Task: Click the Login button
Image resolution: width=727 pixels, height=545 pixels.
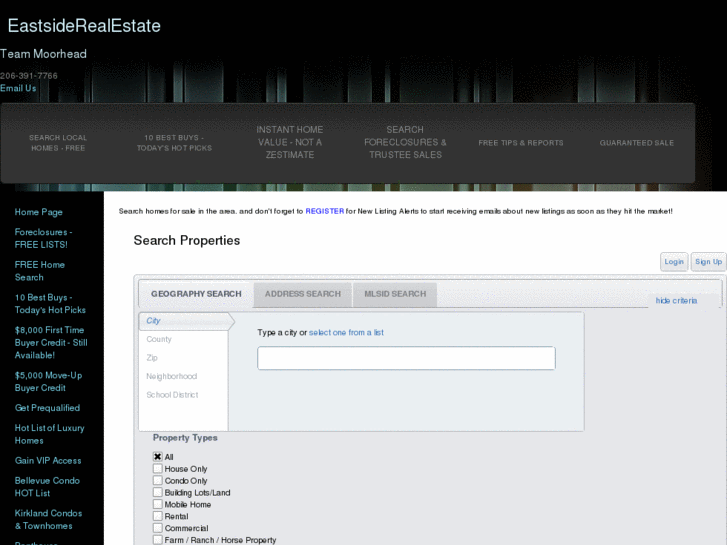Action: pos(674,262)
